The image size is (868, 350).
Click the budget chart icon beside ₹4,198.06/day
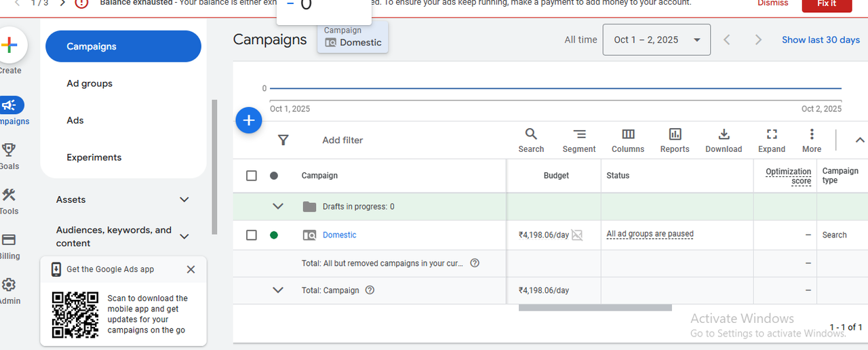[577, 235]
